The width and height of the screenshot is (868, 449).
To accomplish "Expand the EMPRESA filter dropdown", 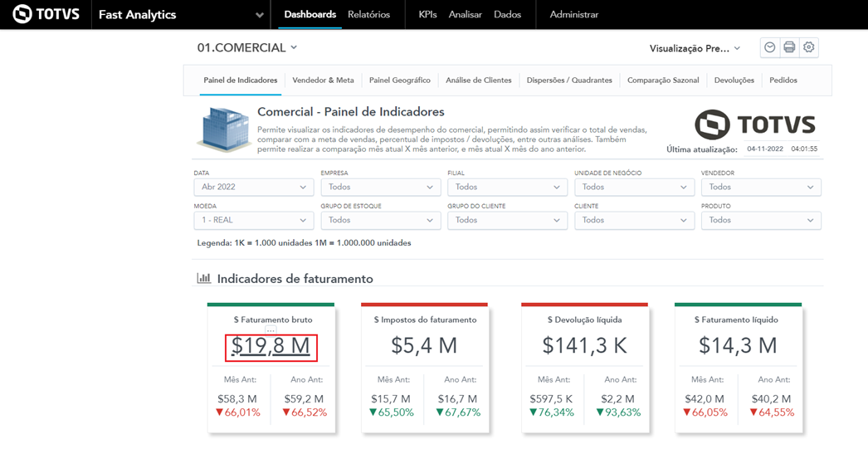I will (x=381, y=187).
